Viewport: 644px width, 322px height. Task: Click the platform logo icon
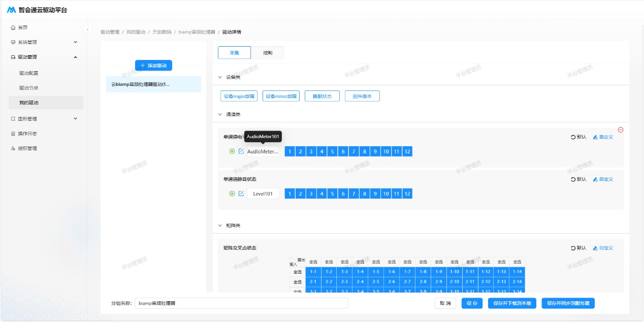[x=11, y=10]
